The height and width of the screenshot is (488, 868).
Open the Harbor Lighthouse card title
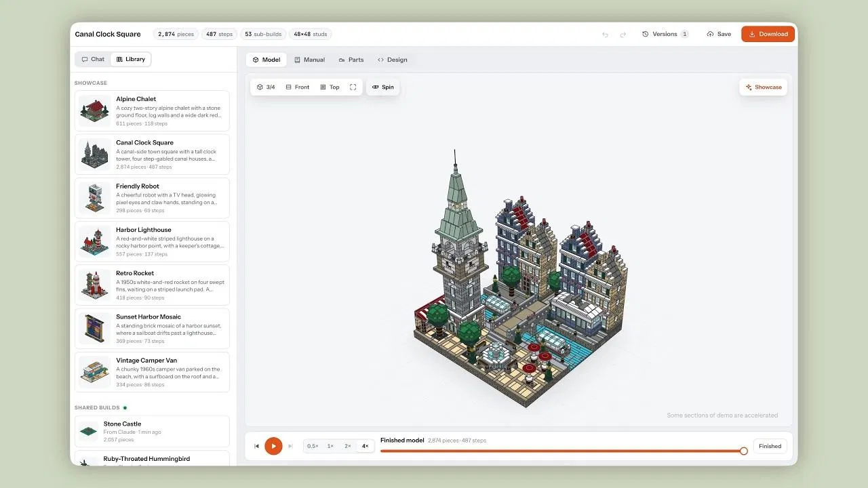point(144,230)
